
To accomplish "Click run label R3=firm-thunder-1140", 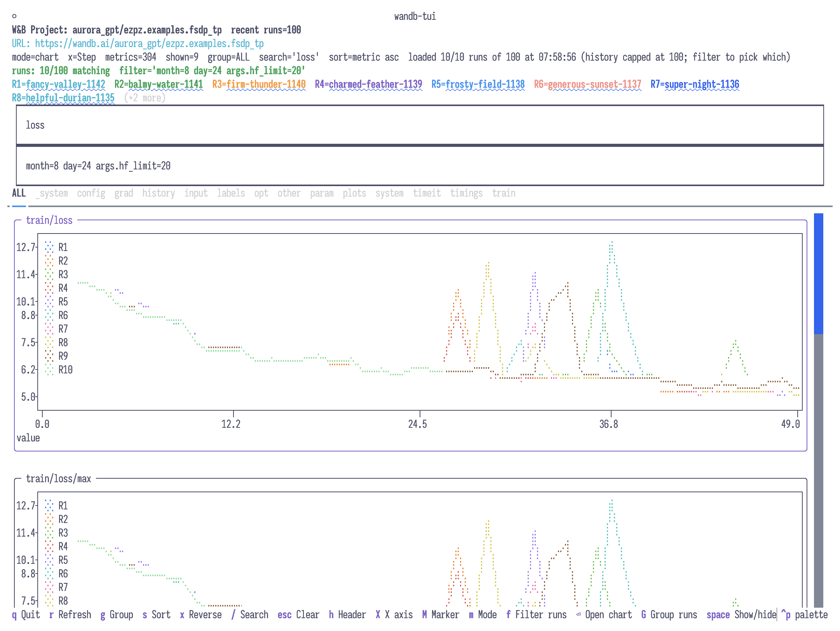I will 259,84.
